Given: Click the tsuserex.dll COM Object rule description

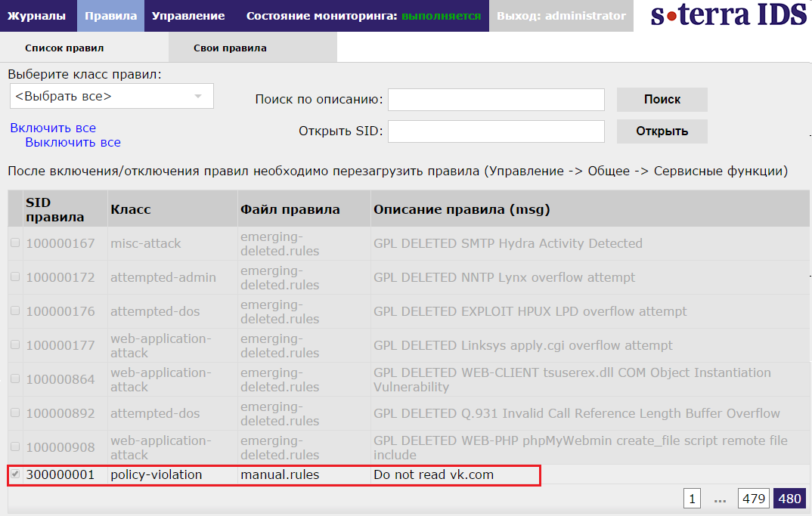Looking at the screenshot, I should click(x=572, y=379).
